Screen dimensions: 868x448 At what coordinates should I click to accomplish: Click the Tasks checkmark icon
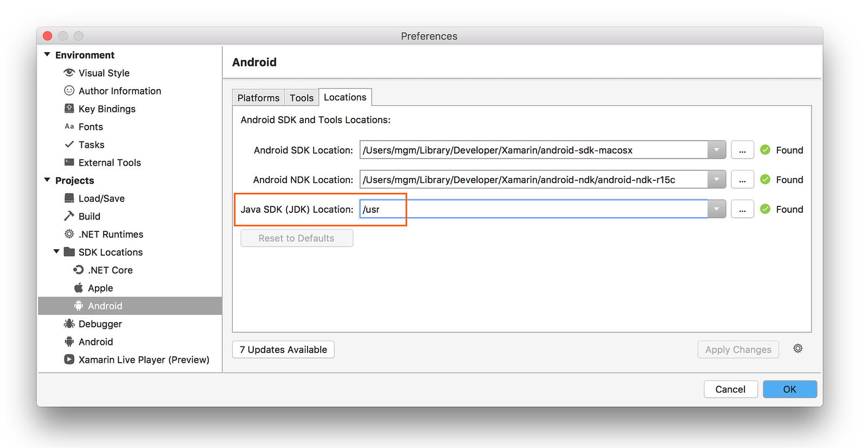coord(69,144)
